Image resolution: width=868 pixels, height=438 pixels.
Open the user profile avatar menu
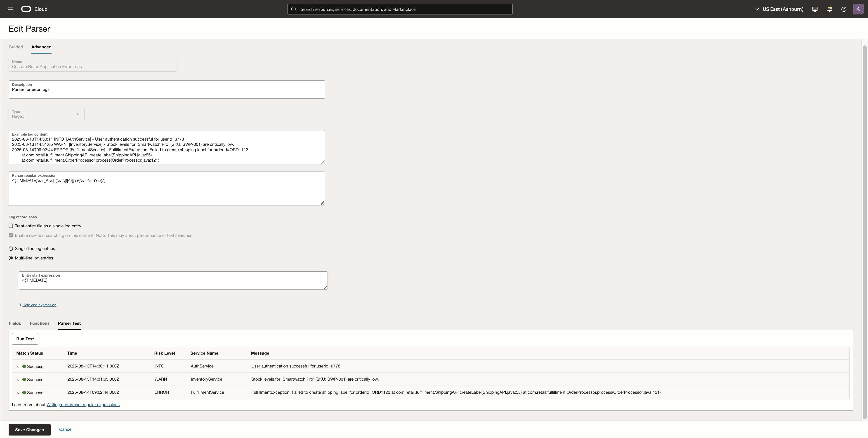click(x=858, y=9)
